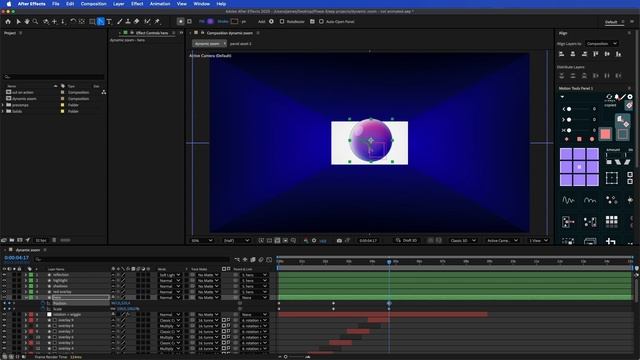Toggle visibility of overlay 9 layer
Viewport: 640px width, 360px height.
point(4,320)
